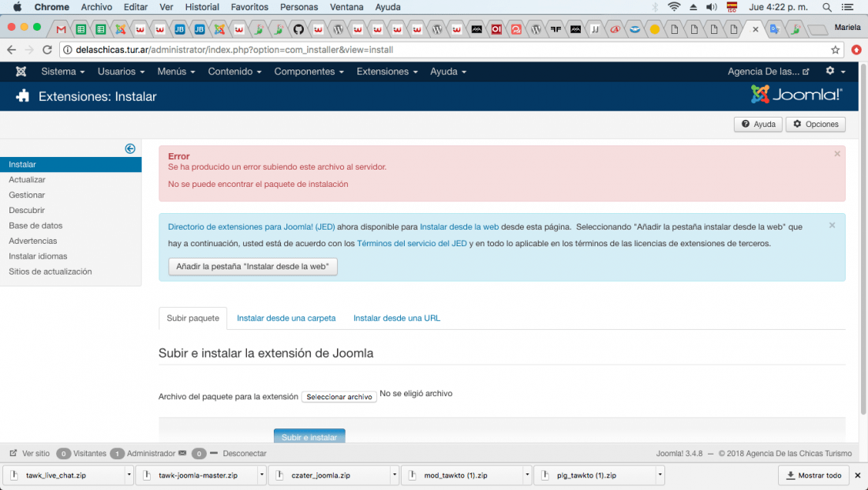The height and width of the screenshot is (490, 868).
Task: Click Mostrar todo downloads button
Action: (814, 475)
